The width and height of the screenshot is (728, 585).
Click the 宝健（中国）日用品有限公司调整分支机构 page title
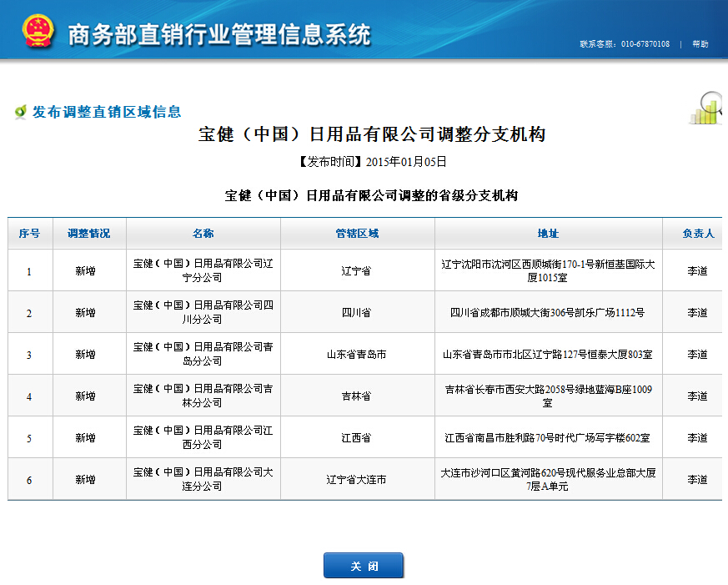(x=372, y=134)
